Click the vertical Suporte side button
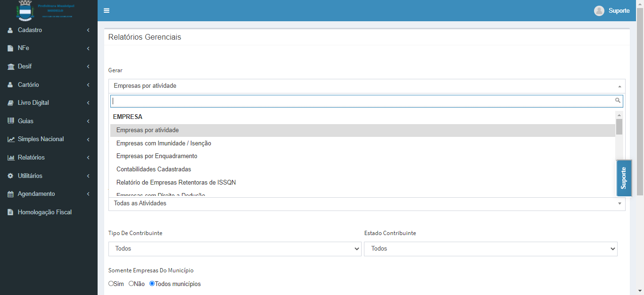 [x=624, y=178]
